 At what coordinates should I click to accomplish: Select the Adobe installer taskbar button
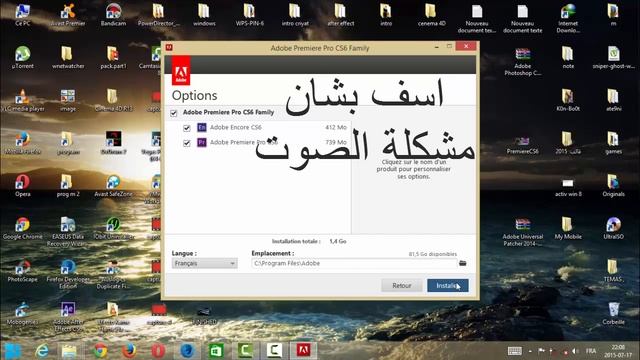(304, 351)
